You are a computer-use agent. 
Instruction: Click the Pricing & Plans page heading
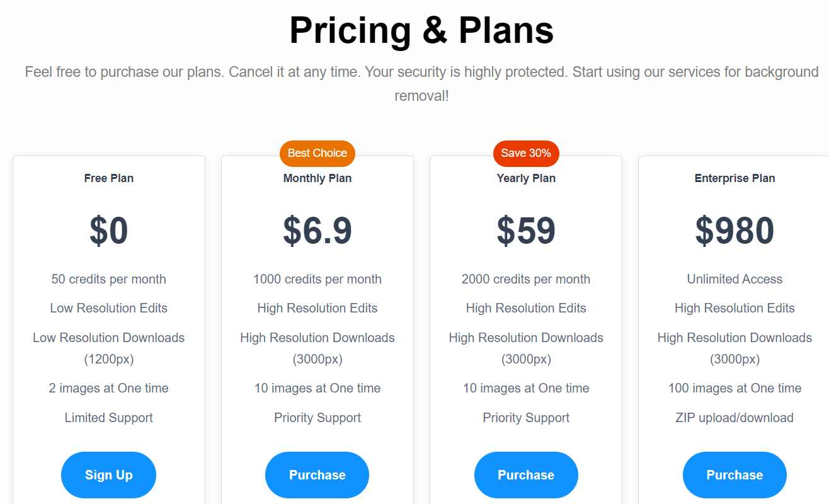(421, 30)
